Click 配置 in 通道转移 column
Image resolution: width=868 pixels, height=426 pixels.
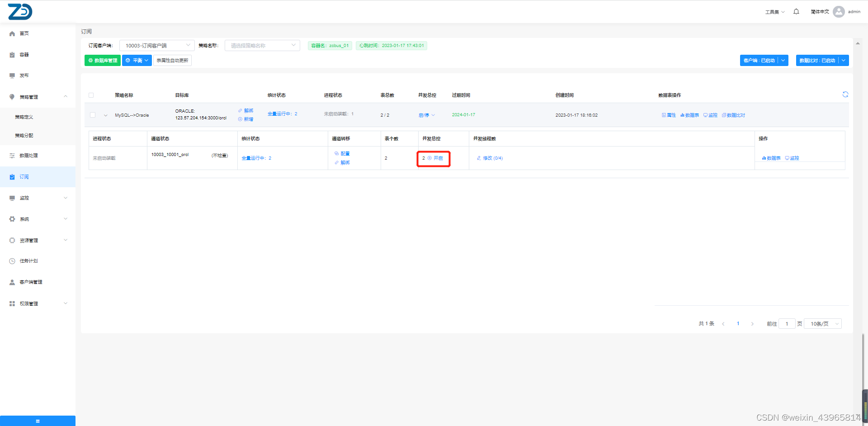[x=342, y=154]
